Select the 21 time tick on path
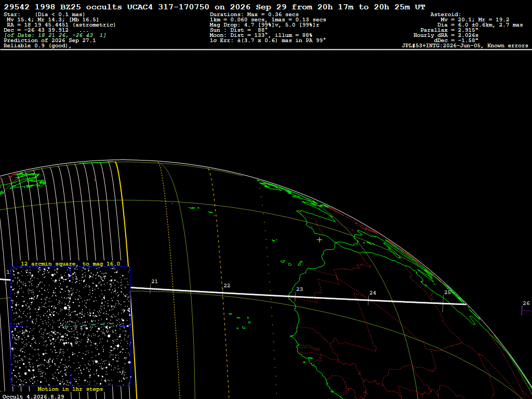 click(x=150, y=288)
